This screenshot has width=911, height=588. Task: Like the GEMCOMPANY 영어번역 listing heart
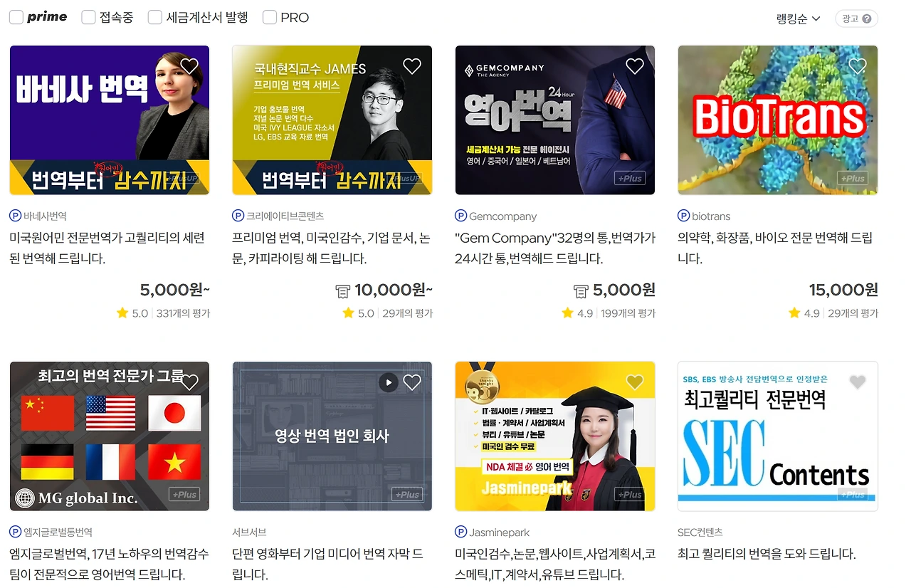pyautogui.click(x=635, y=66)
